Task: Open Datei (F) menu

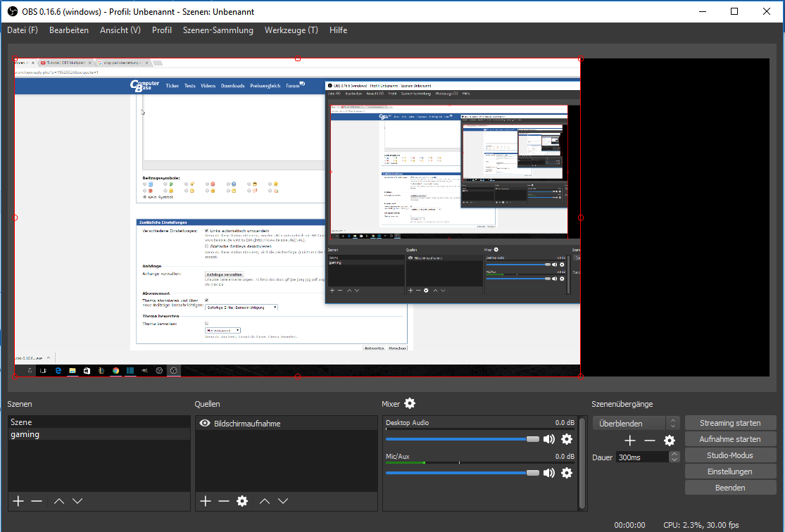Action: 23,30
